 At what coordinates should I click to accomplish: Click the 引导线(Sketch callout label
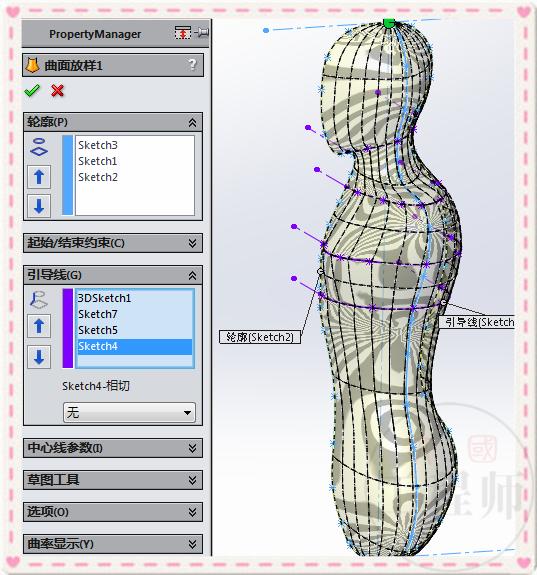tap(477, 322)
